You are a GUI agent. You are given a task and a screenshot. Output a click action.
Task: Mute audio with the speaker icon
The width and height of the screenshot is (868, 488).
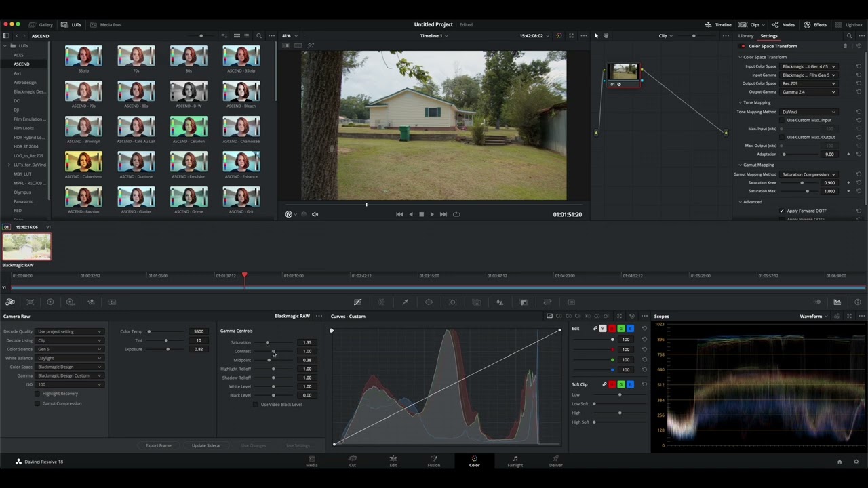click(x=315, y=214)
